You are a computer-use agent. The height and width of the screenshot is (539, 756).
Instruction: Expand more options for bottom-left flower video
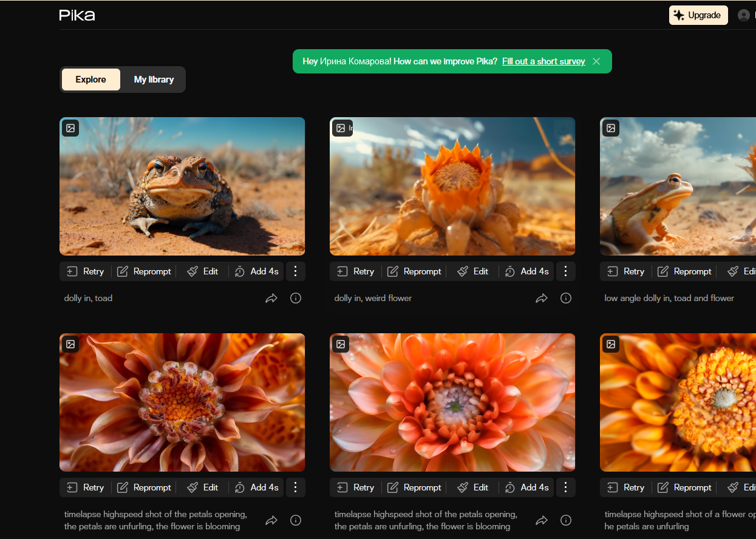point(296,487)
